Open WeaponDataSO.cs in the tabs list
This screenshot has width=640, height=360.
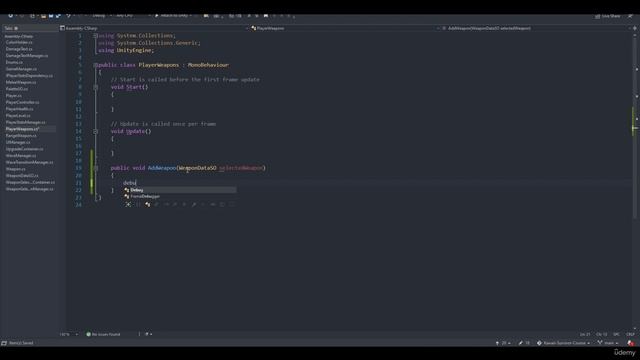[22, 176]
